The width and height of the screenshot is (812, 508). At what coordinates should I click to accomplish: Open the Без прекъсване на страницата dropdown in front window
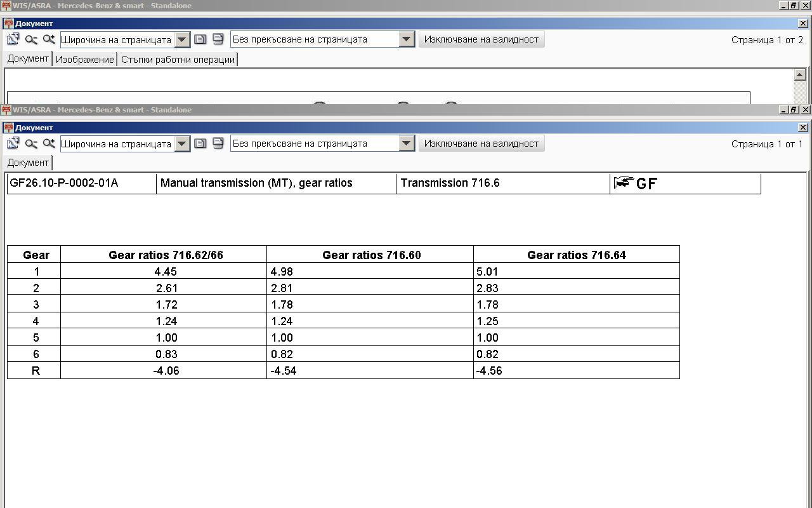click(407, 144)
